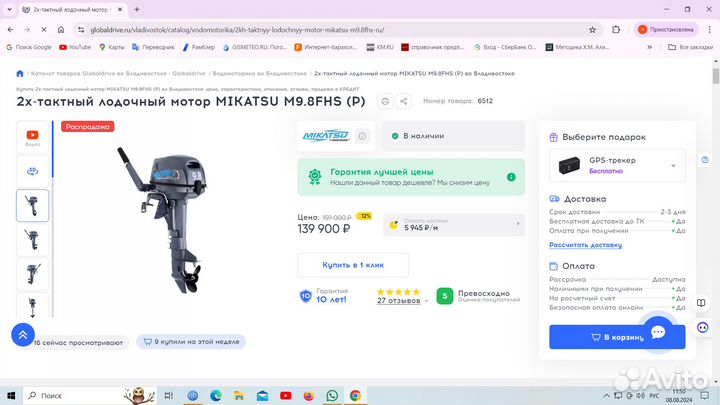720x405 pixels.
Task: Click the green info icon in price guarantee banner
Action: pos(511,177)
